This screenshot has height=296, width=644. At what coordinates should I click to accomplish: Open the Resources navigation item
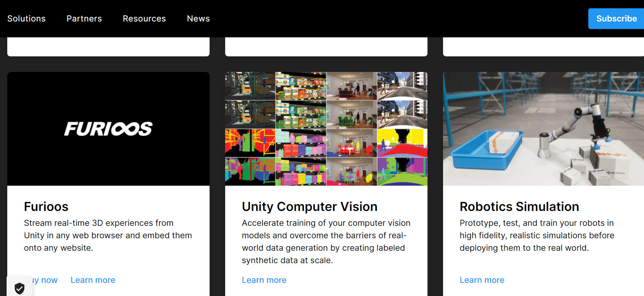144,19
